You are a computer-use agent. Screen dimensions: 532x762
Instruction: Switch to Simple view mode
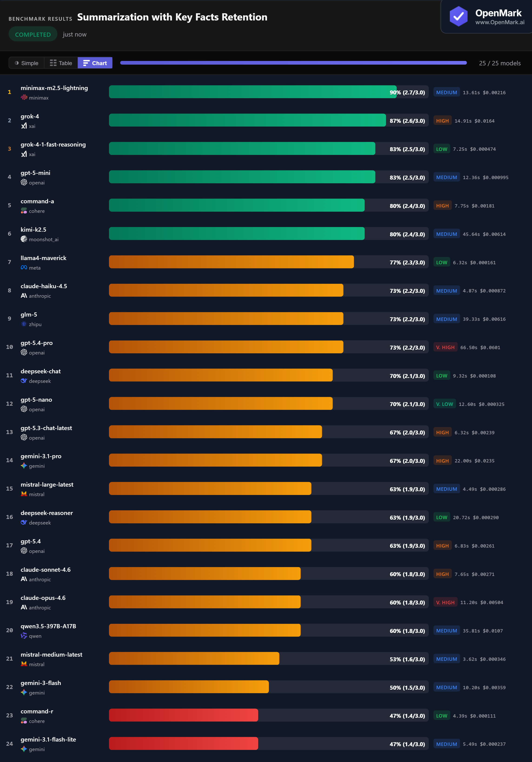pos(26,63)
